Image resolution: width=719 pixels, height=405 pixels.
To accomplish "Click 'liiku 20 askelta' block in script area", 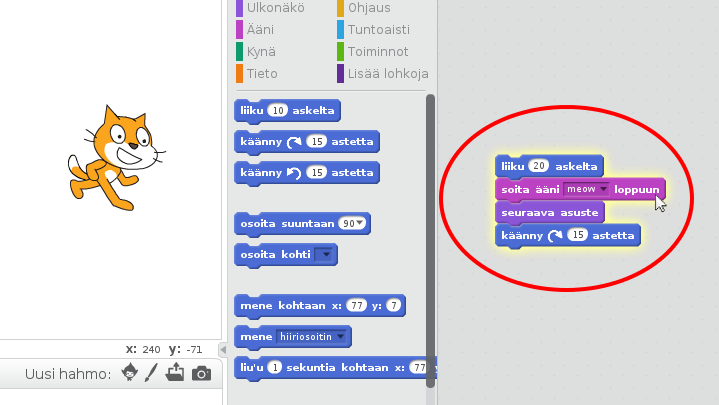I will tap(512, 166).
